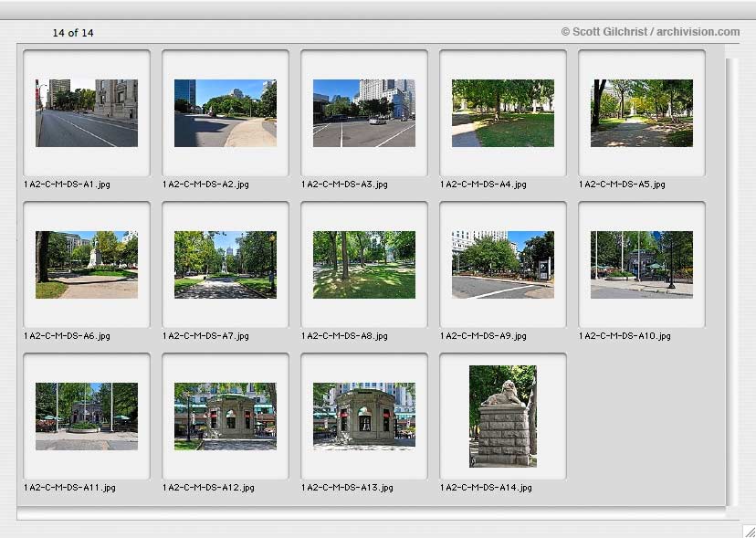Click the filename label 1A2-C-M-DS-A1.jpg
756x538 pixels.
pos(67,185)
